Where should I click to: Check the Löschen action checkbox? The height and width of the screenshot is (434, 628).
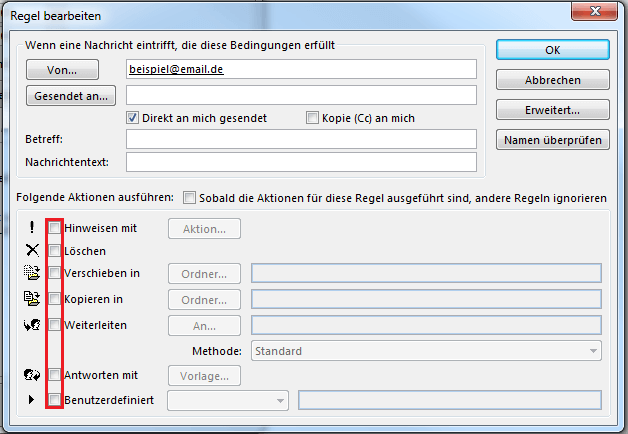(54, 251)
